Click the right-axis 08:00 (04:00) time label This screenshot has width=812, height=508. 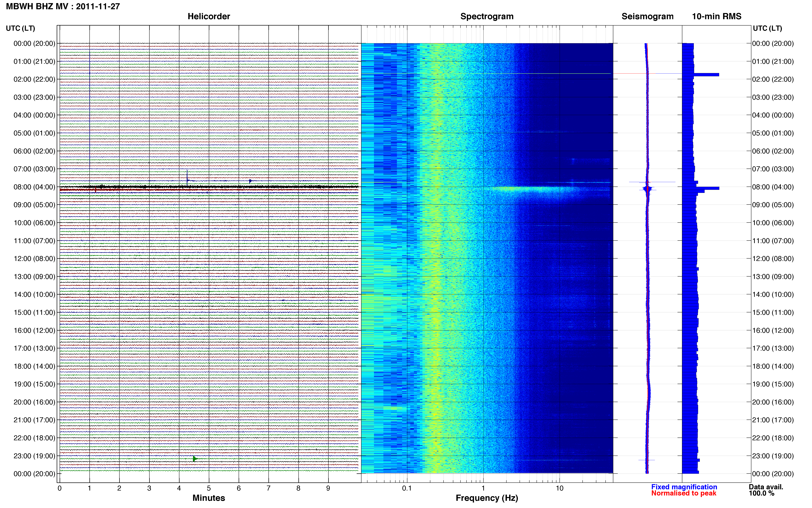pos(773,187)
